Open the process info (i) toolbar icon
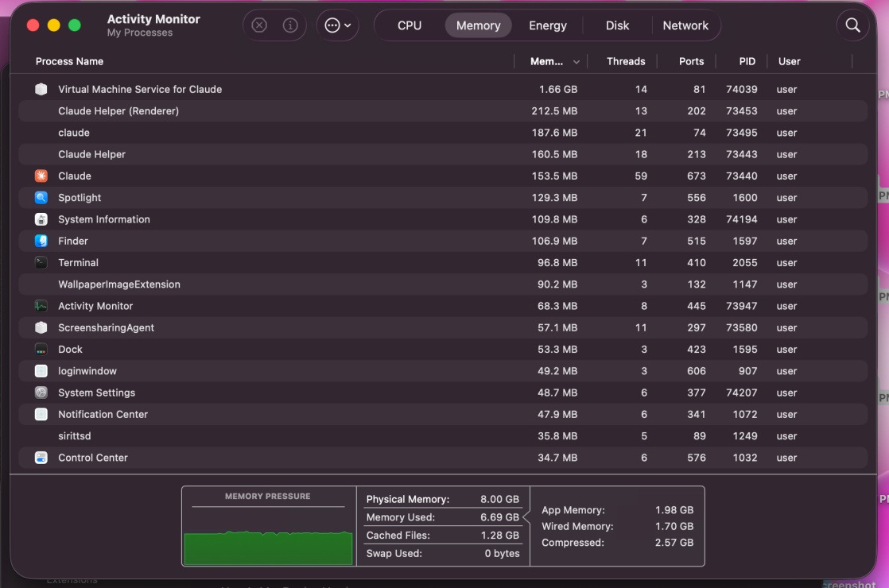 coord(290,25)
